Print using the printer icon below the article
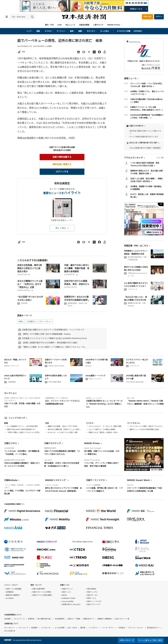This screenshot has width=168, height=644. [79, 242]
